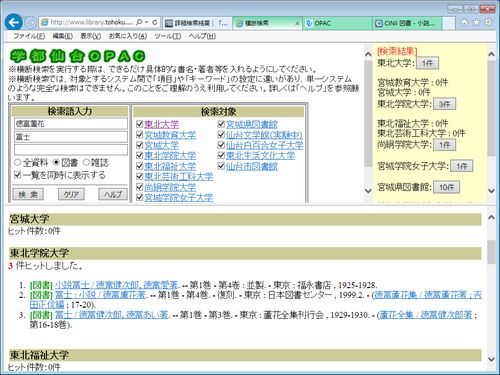The width and height of the screenshot is (500, 375).
Task: Open the 東北大学 link in search targets
Action: pos(162,124)
